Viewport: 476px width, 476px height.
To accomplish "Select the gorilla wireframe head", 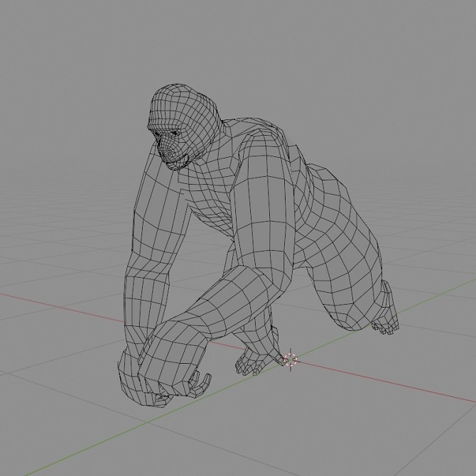I will point(185,126).
